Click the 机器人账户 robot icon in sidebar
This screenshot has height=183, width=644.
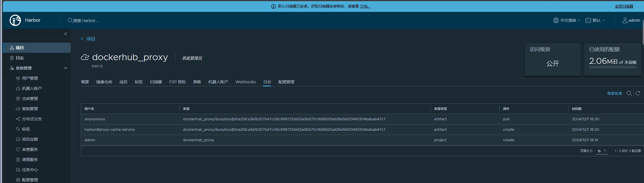point(18,88)
